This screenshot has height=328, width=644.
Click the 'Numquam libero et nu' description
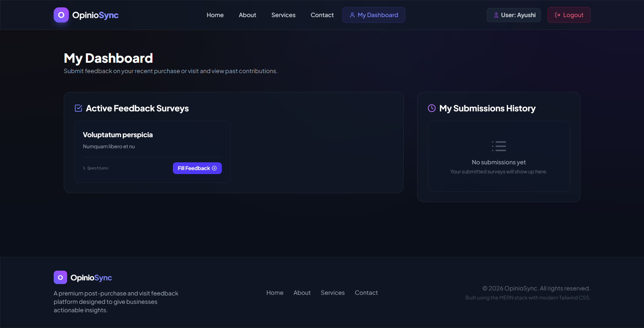[x=109, y=147]
